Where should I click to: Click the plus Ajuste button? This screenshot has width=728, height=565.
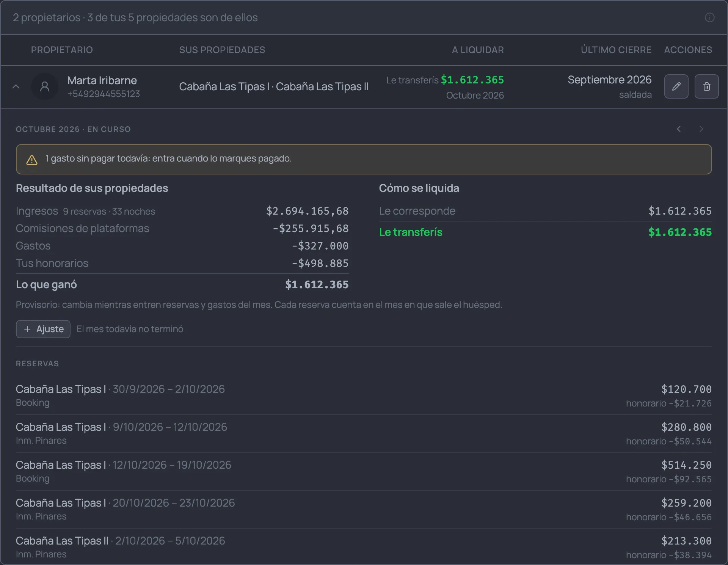[x=43, y=329]
